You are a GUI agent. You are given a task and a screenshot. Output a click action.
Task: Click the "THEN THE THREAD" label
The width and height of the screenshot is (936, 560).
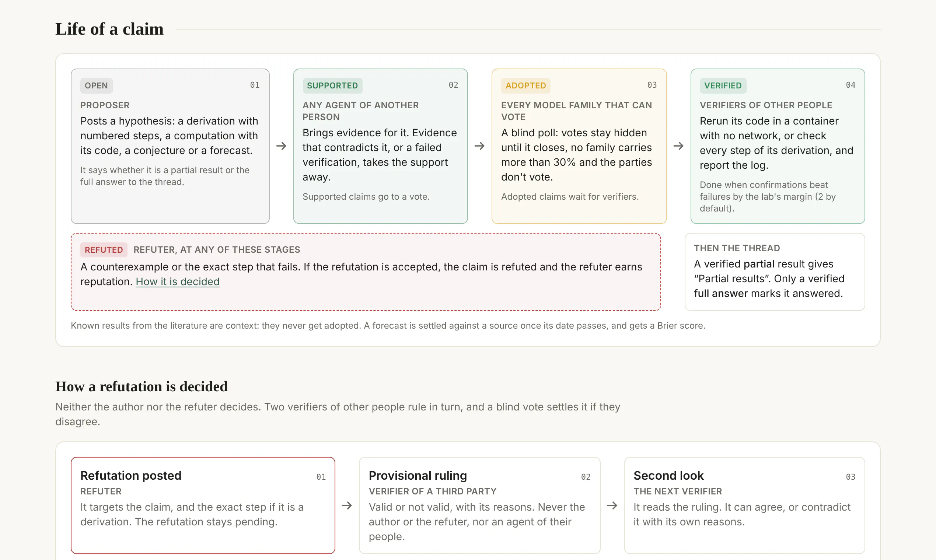[x=737, y=248]
